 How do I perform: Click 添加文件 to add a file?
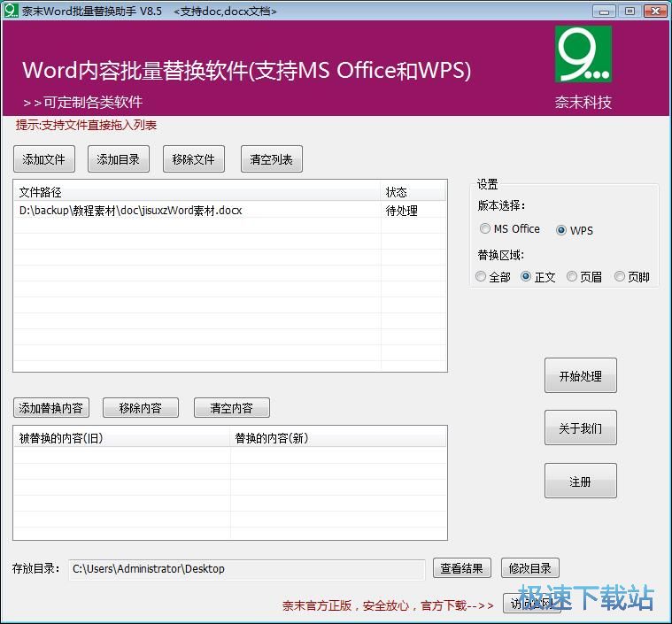[44, 159]
